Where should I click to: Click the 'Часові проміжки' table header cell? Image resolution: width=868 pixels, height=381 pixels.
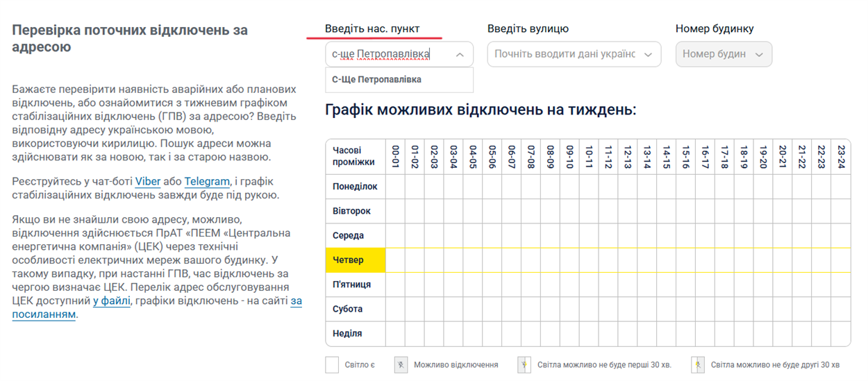[x=355, y=157]
